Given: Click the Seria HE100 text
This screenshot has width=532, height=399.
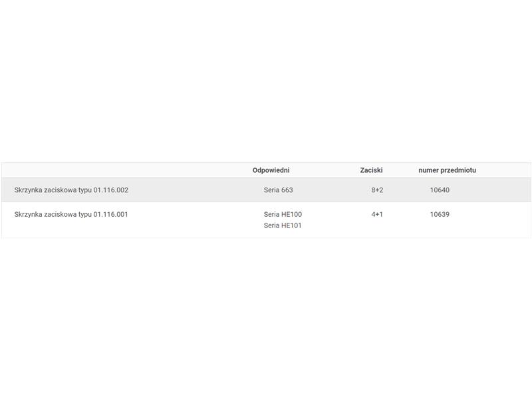Looking at the screenshot, I should [283, 214].
